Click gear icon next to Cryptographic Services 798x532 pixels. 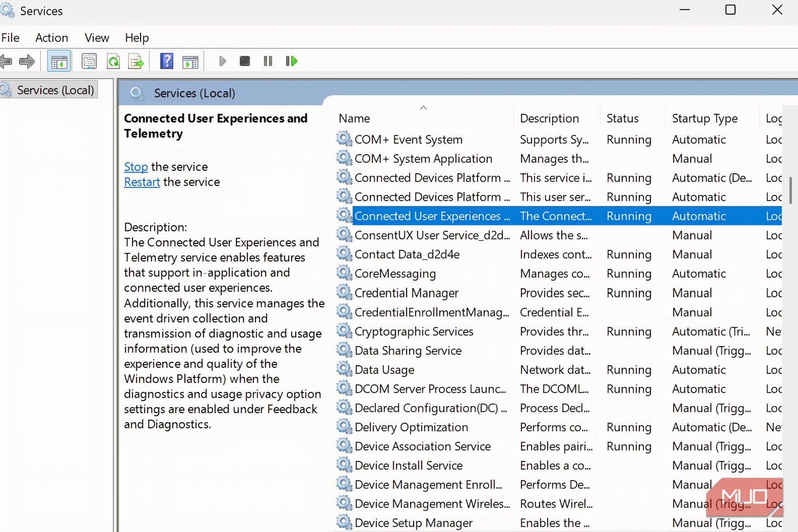coord(344,331)
